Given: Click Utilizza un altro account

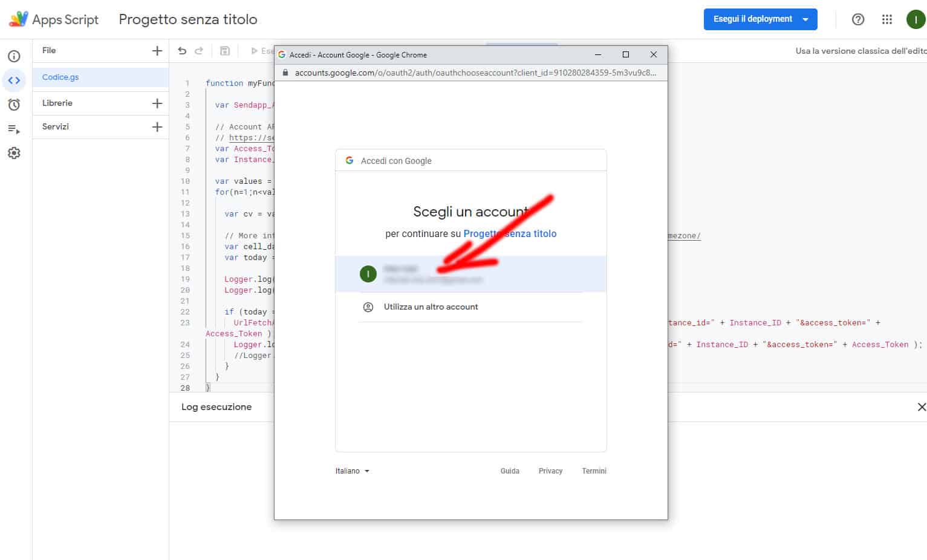Looking at the screenshot, I should pos(431,307).
